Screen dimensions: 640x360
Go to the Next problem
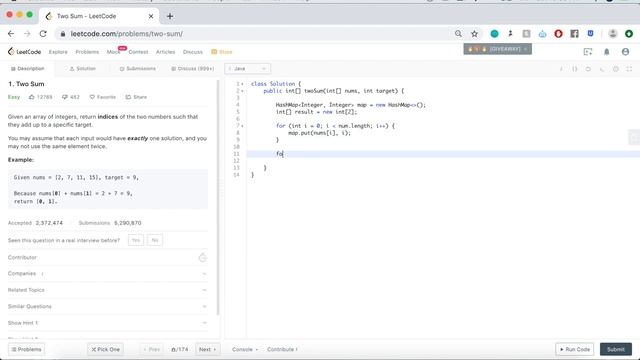point(207,349)
